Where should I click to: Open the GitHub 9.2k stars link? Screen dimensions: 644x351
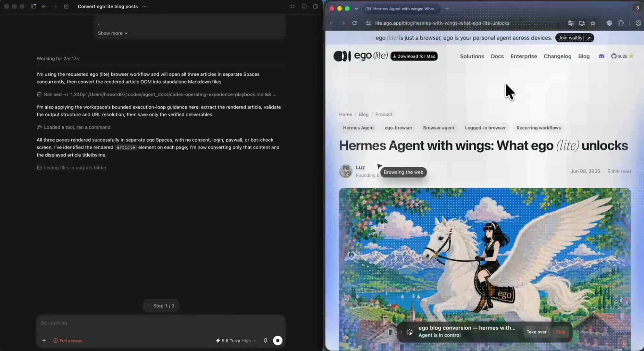622,56
